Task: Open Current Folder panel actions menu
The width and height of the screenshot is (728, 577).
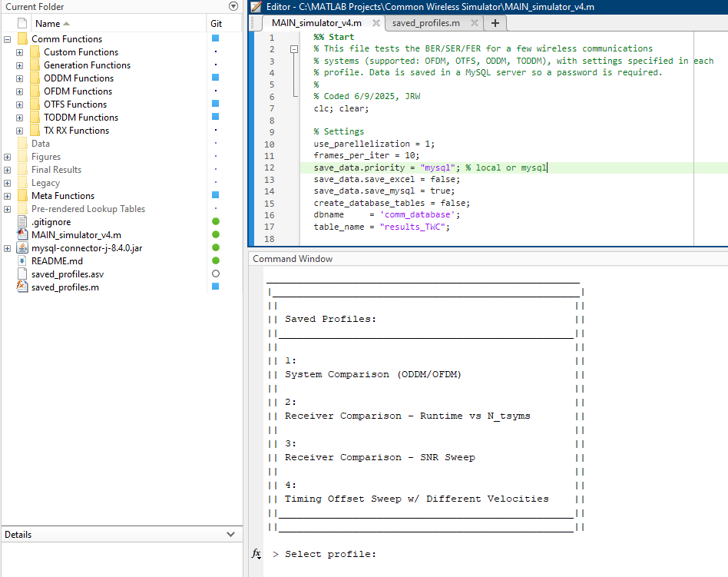Action: tap(233, 6)
